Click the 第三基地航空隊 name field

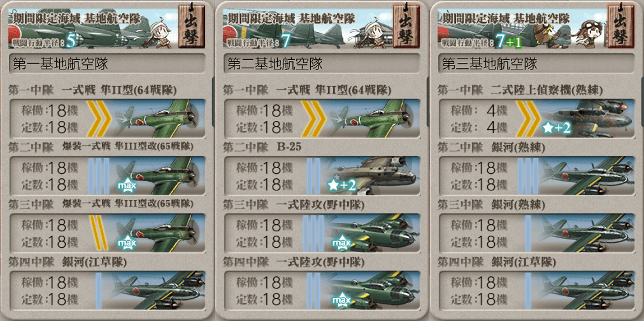click(536, 64)
